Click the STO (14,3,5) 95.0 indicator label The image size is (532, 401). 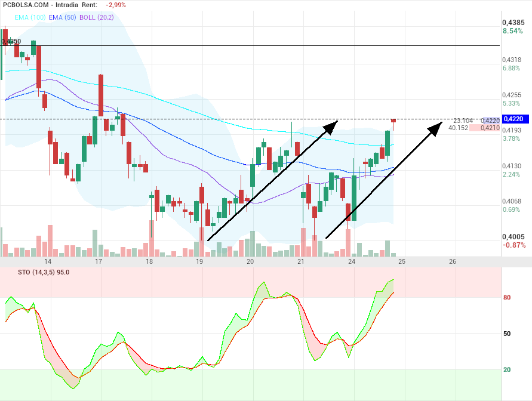(x=44, y=272)
